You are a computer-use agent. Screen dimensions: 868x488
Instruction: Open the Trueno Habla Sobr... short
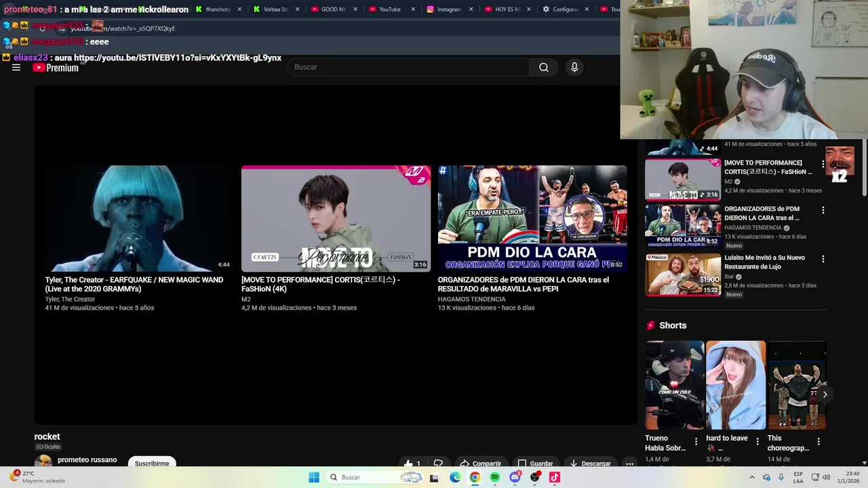[675, 385]
